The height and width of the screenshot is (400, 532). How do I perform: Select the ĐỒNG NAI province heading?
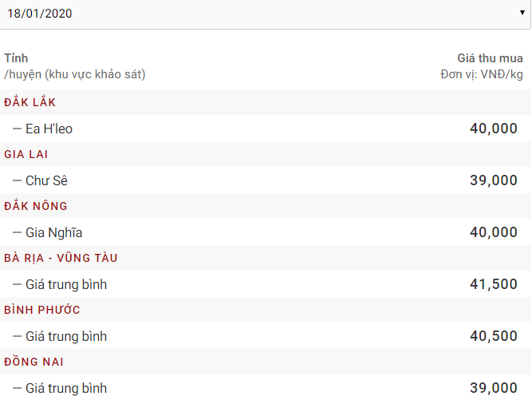click(34, 362)
